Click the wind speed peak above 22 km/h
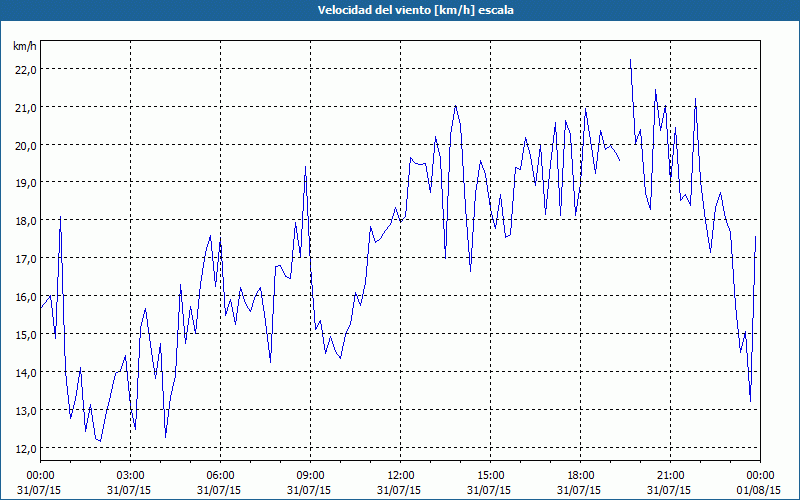The width and height of the screenshot is (800, 500). 631,60
